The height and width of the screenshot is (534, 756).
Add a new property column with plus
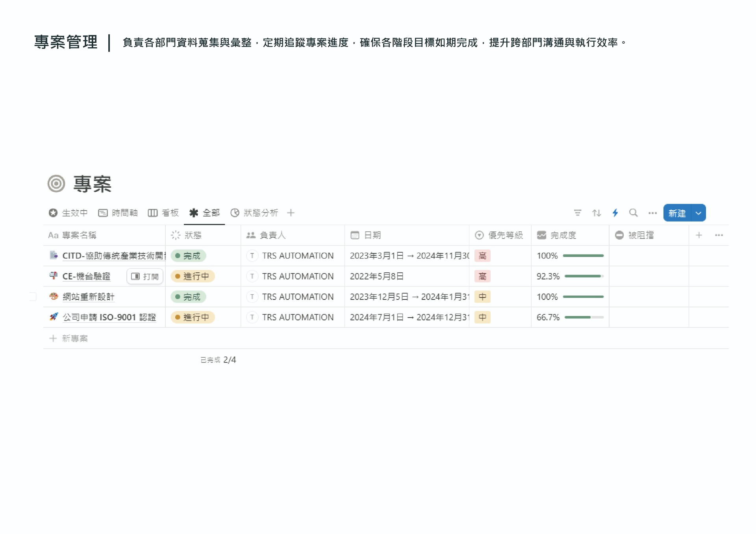pos(699,235)
